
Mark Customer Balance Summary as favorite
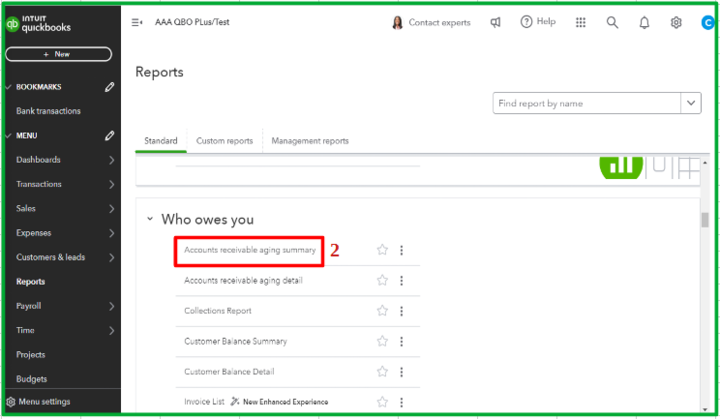(x=382, y=342)
